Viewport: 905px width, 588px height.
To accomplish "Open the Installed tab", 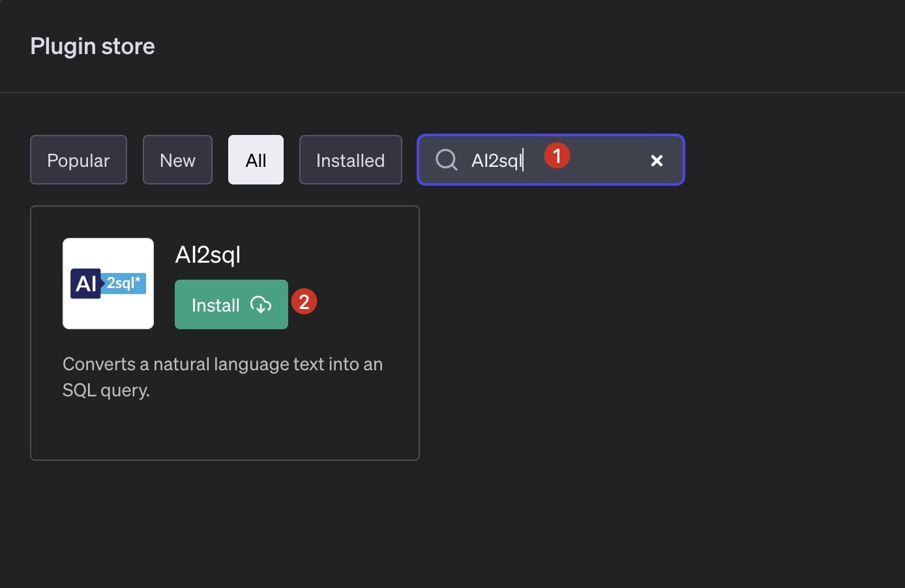I will 351,160.
